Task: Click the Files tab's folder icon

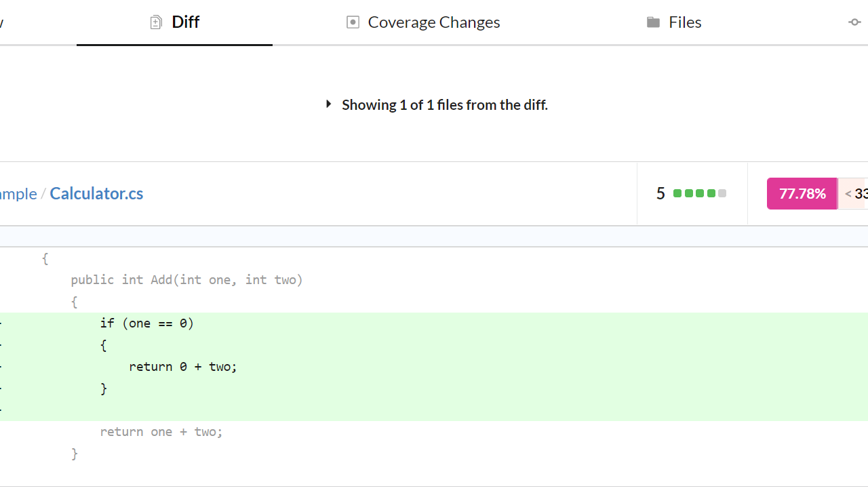Action: pyautogui.click(x=653, y=22)
